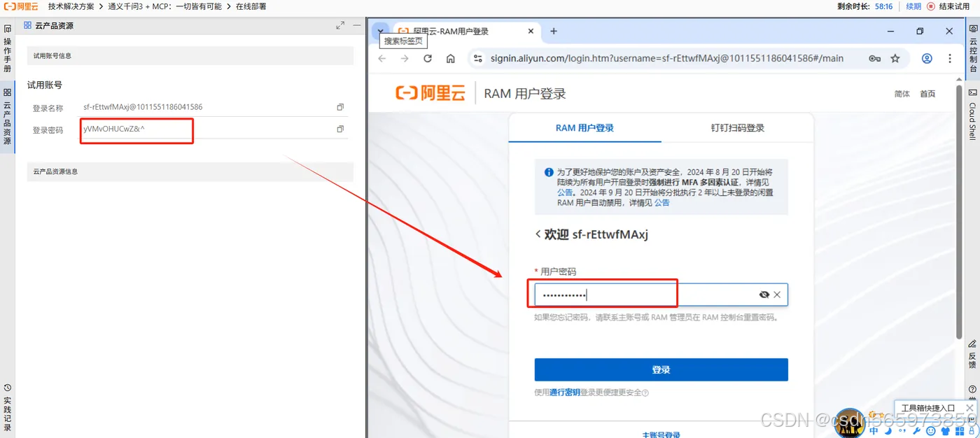The height and width of the screenshot is (438, 980).
Task: Minimize the 云产品资源 panel
Action: pyautogui.click(x=356, y=25)
